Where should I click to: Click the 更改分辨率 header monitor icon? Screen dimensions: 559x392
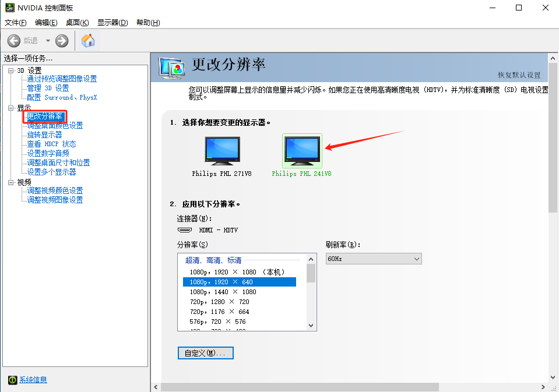(172, 68)
